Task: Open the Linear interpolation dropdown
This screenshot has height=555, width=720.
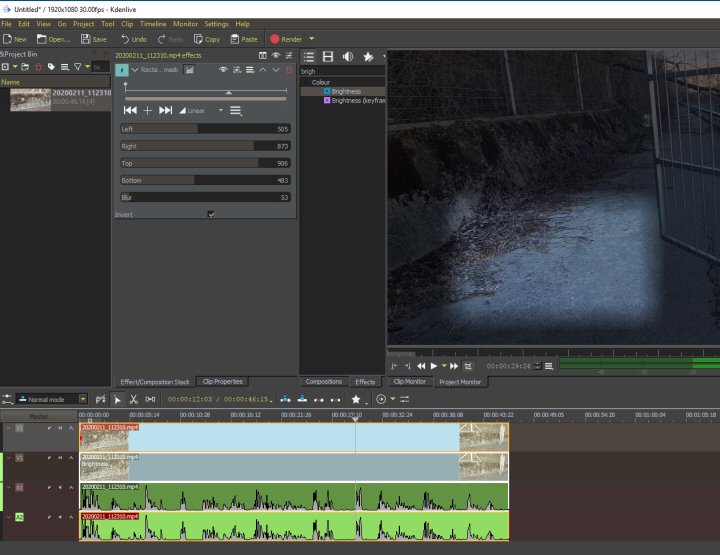Action: tap(221, 111)
